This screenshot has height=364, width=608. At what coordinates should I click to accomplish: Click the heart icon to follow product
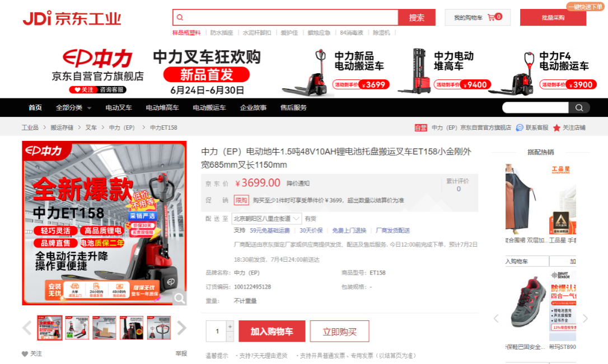(25, 354)
